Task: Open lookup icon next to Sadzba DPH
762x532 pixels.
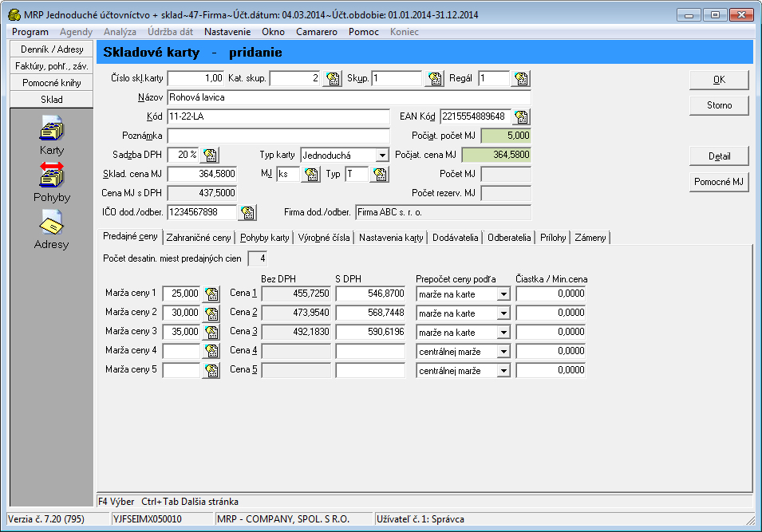Action: [x=211, y=156]
